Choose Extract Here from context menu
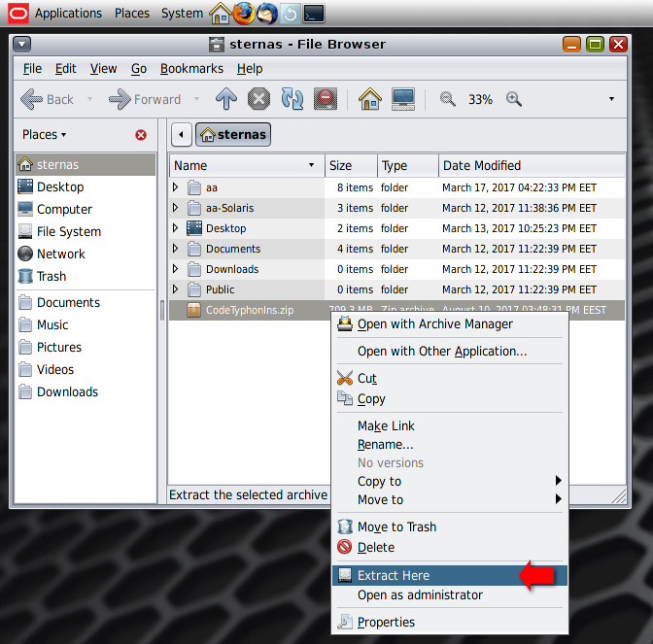The height and width of the screenshot is (644, 653). pyautogui.click(x=394, y=575)
